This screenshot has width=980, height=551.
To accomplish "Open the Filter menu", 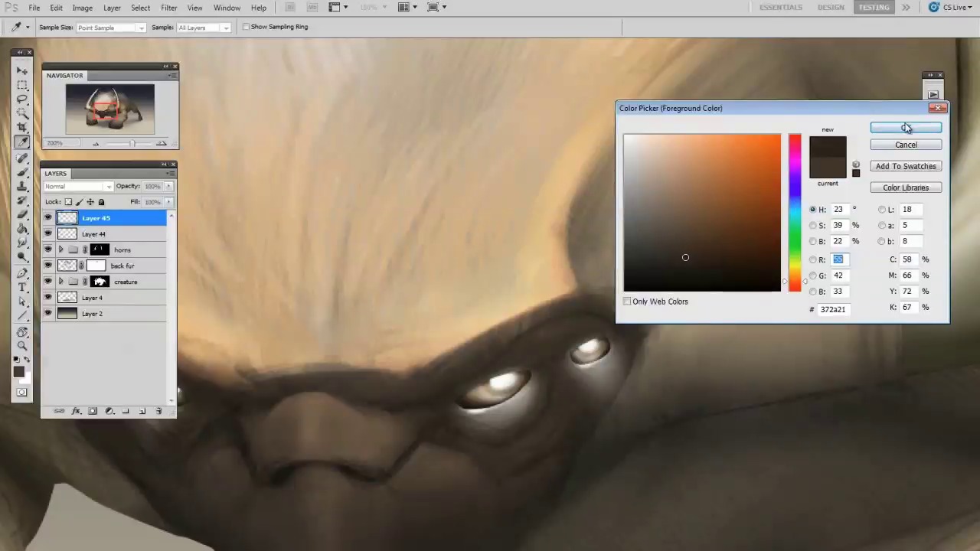I will [168, 8].
